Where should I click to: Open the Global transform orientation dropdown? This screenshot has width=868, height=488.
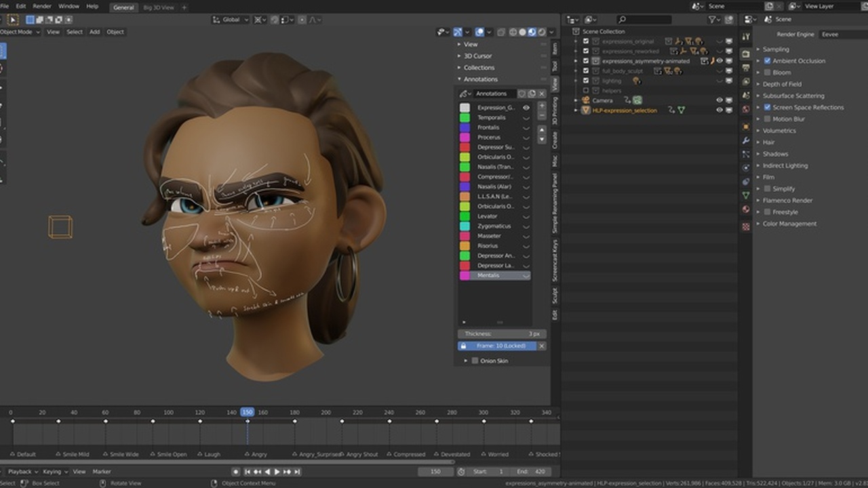(231, 20)
